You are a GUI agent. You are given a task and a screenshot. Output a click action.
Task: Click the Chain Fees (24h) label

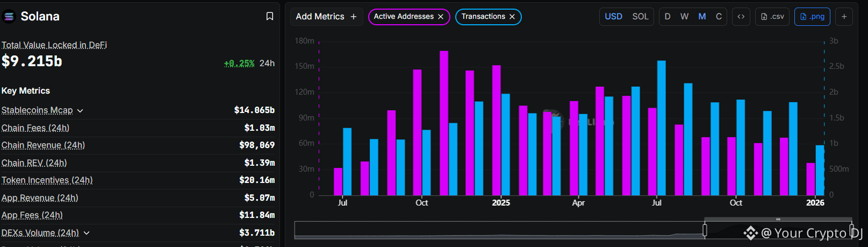35,128
